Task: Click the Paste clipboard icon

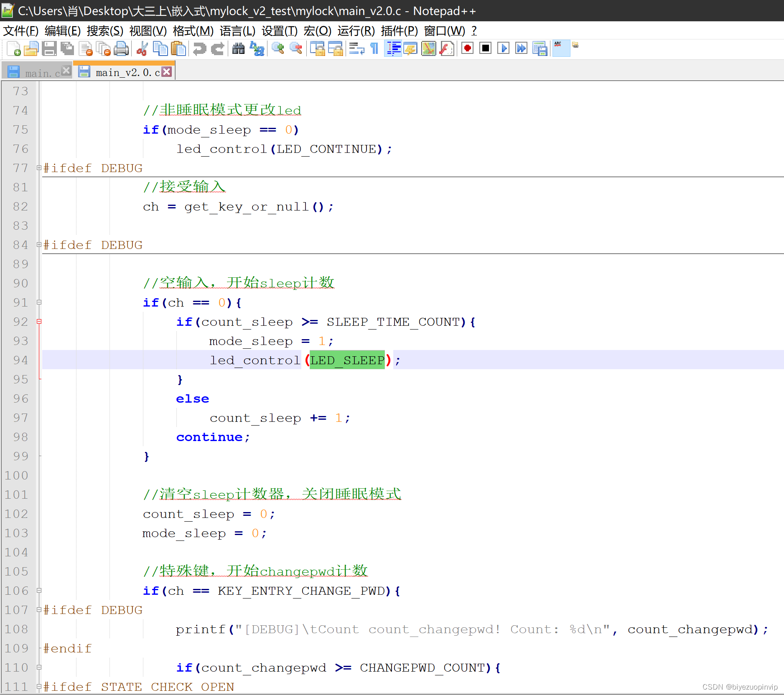Action: (178, 49)
